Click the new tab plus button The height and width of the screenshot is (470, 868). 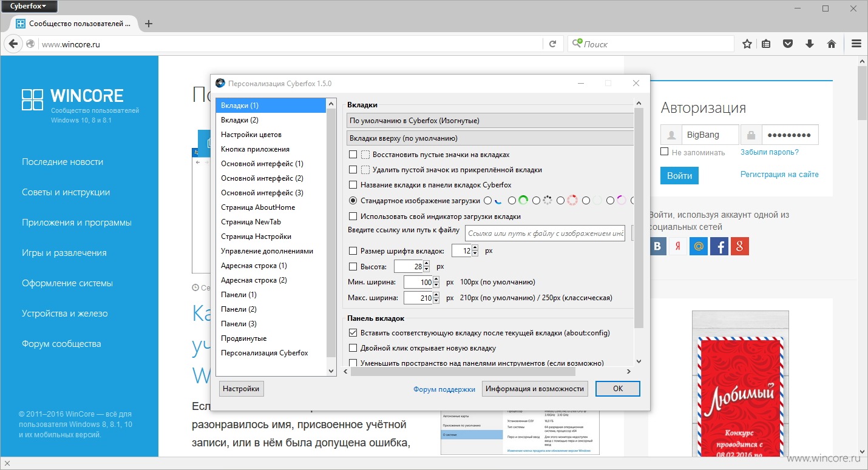tap(149, 24)
